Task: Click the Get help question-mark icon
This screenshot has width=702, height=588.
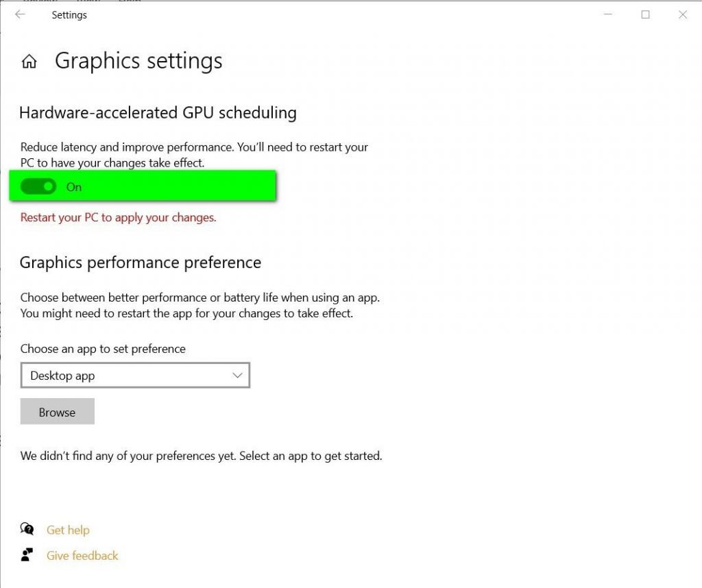Action: pos(27,528)
